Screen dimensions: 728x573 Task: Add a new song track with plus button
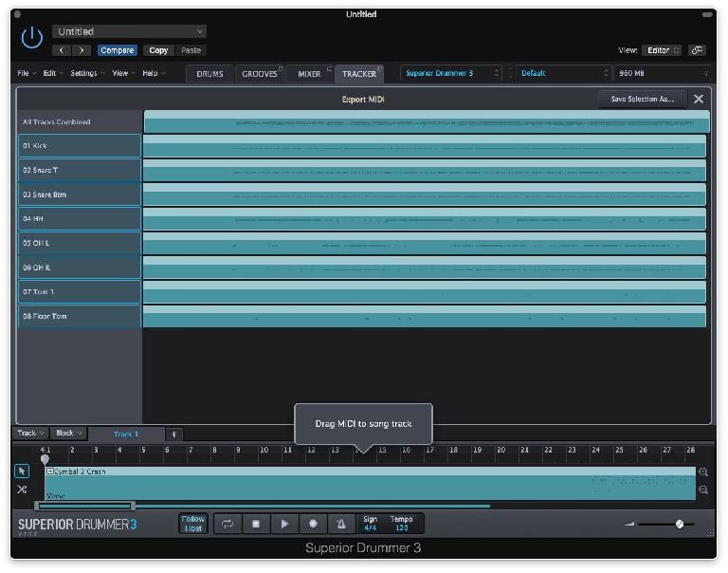point(174,434)
